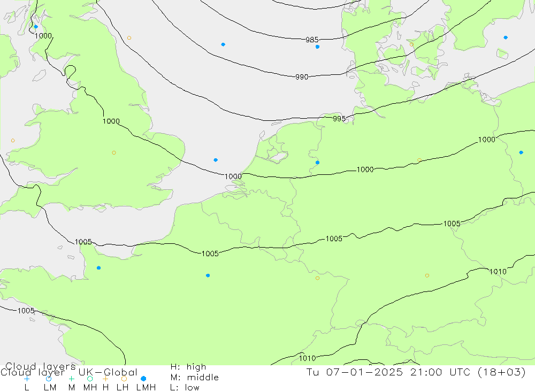Select blue cloud dot on the Dutch-German border
535x392 pixels.
[x=317, y=163]
